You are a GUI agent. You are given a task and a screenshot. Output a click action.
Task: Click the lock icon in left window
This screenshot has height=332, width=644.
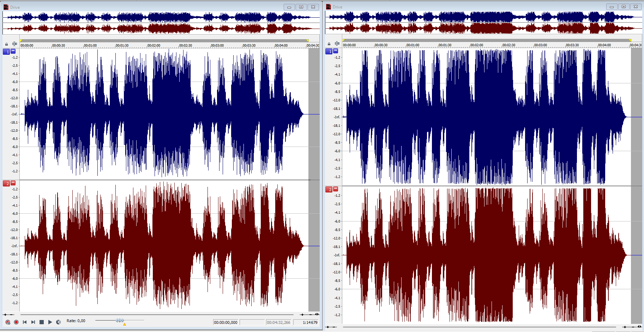pyautogui.click(x=6, y=44)
